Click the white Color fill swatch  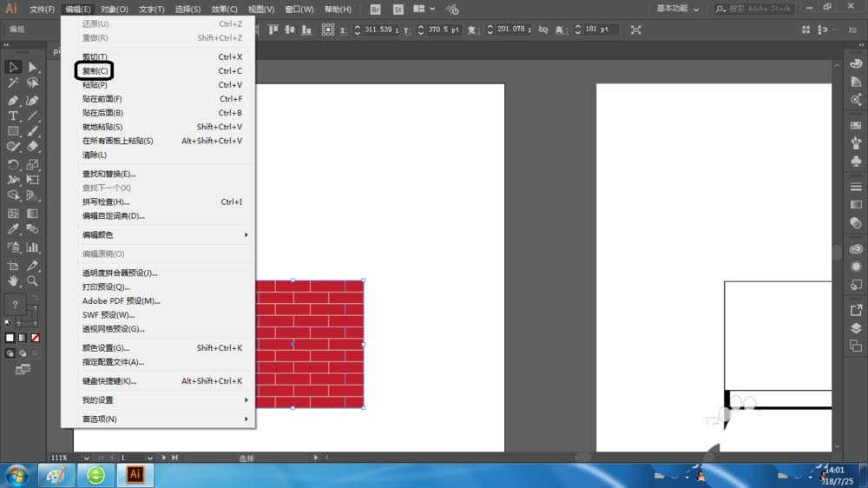10,337
